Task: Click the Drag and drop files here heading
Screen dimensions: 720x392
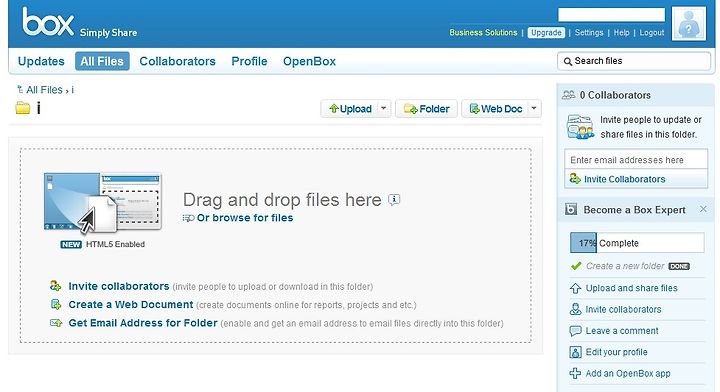Action: tap(282, 200)
